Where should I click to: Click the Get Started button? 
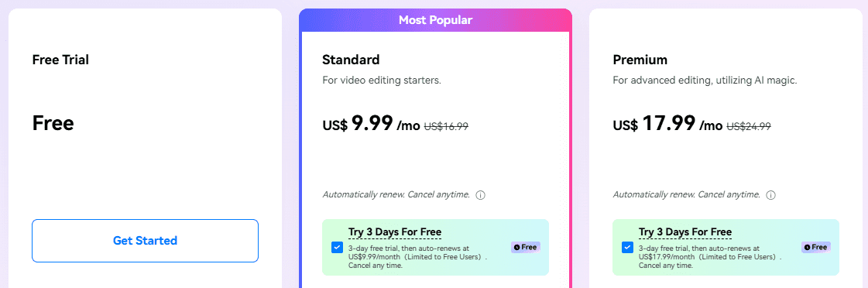(145, 240)
